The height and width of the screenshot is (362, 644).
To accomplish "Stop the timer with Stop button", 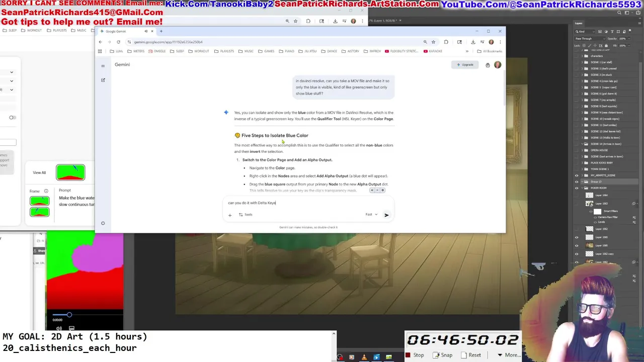I will click(415, 355).
